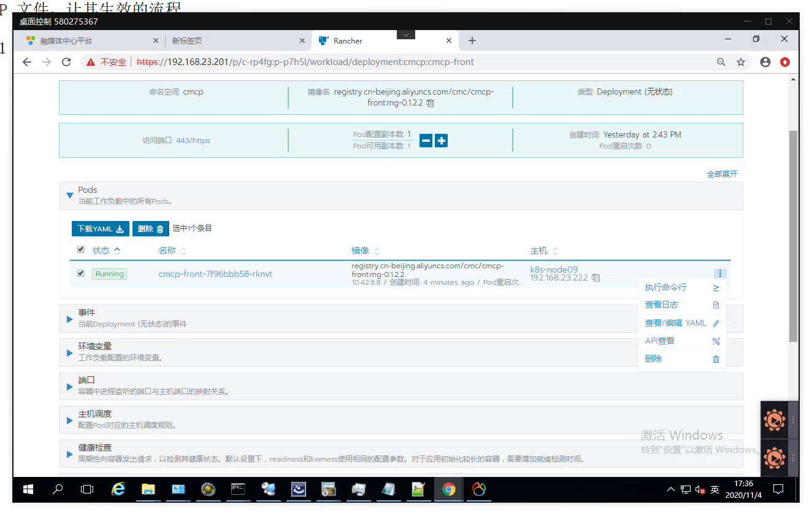Screen dimensions: 812x515
Task: Open the pod's three-dot actions menu
Action: pos(720,274)
